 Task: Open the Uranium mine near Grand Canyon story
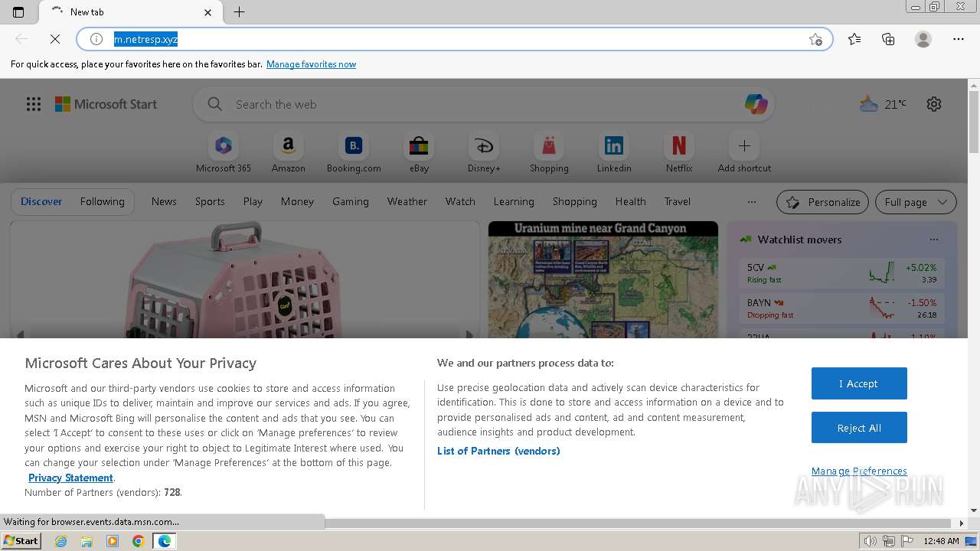pyautogui.click(x=603, y=279)
